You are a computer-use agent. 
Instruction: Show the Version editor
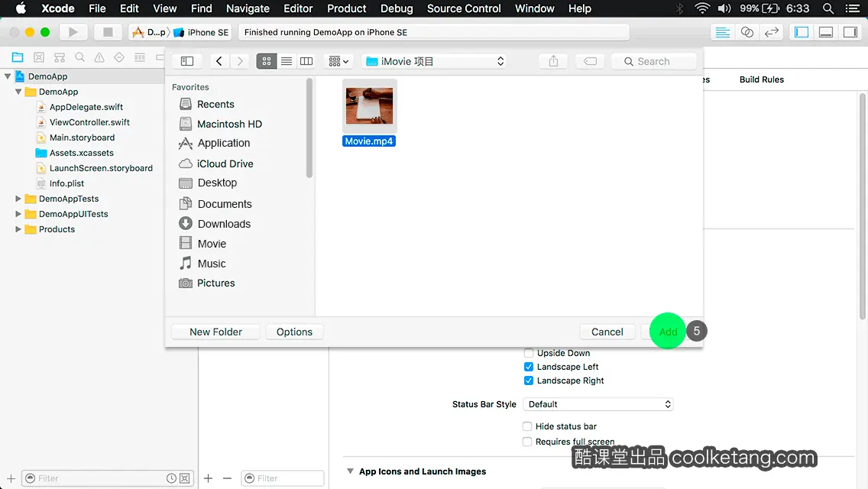pos(771,32)
